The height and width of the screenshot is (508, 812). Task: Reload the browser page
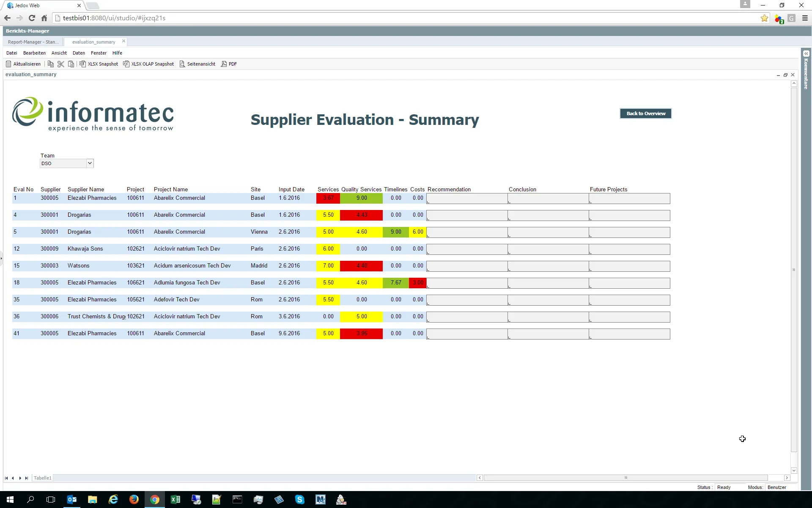(32, 18)
